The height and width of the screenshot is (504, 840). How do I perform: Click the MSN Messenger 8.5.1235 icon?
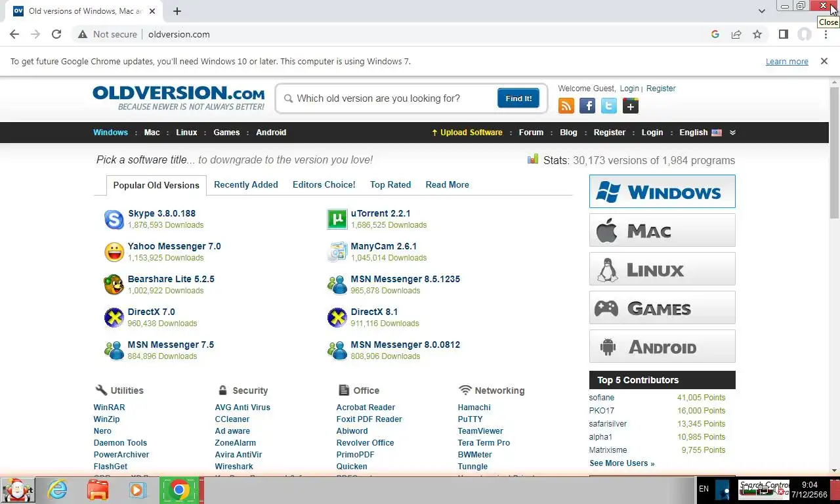[x=337, y=285]
